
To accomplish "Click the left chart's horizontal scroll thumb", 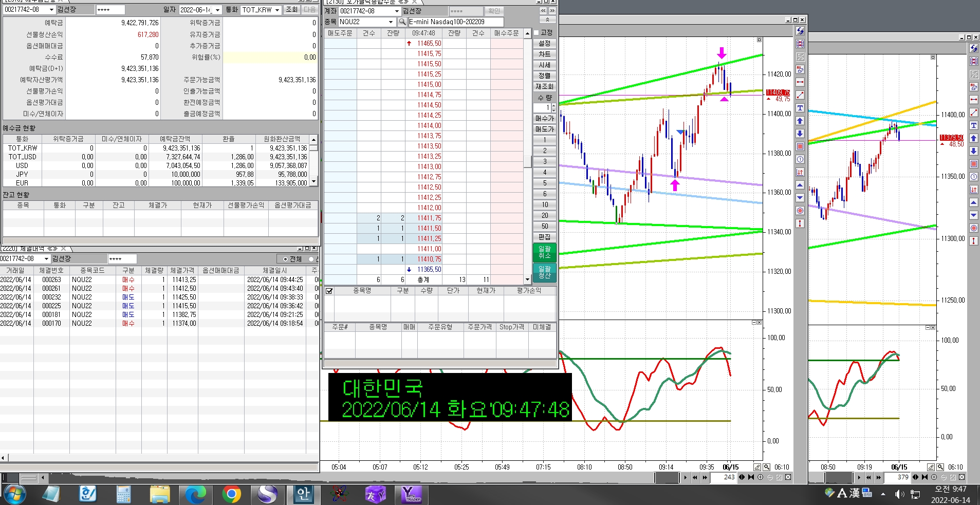I will (668, 477).
